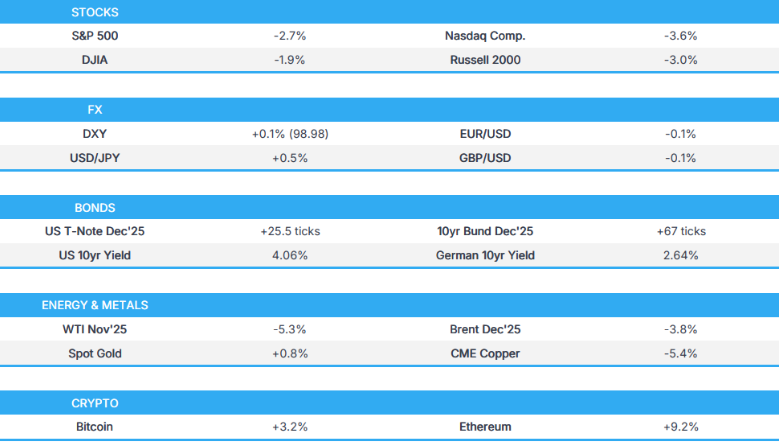Click the STOCKS section header
The height and width of the screenshot is (442, 779).
click(95, 12)
